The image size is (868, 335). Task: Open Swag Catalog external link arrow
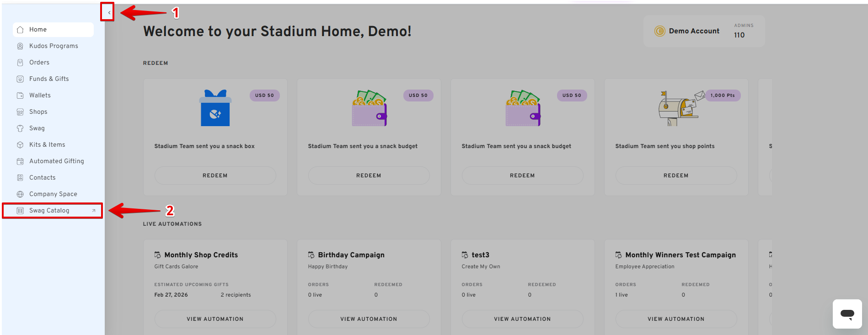94,211
